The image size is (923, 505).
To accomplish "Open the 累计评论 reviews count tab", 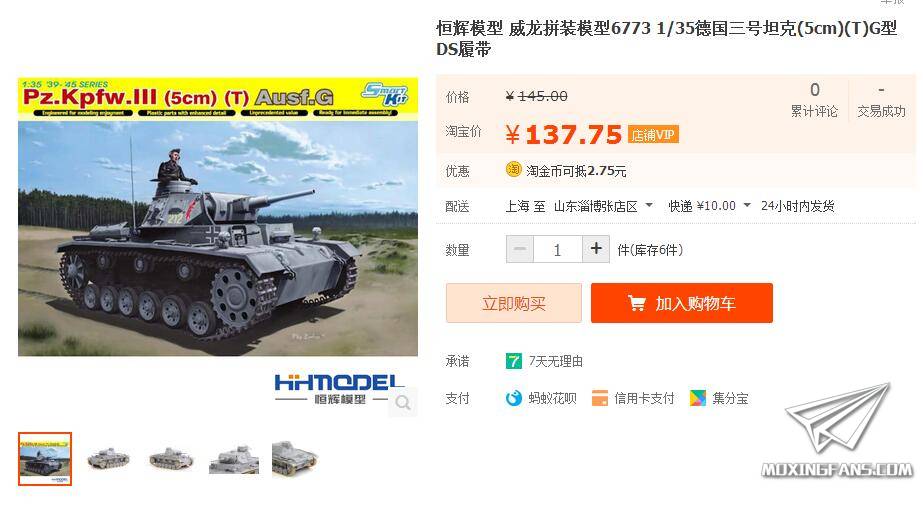I will tap(814, 100).
